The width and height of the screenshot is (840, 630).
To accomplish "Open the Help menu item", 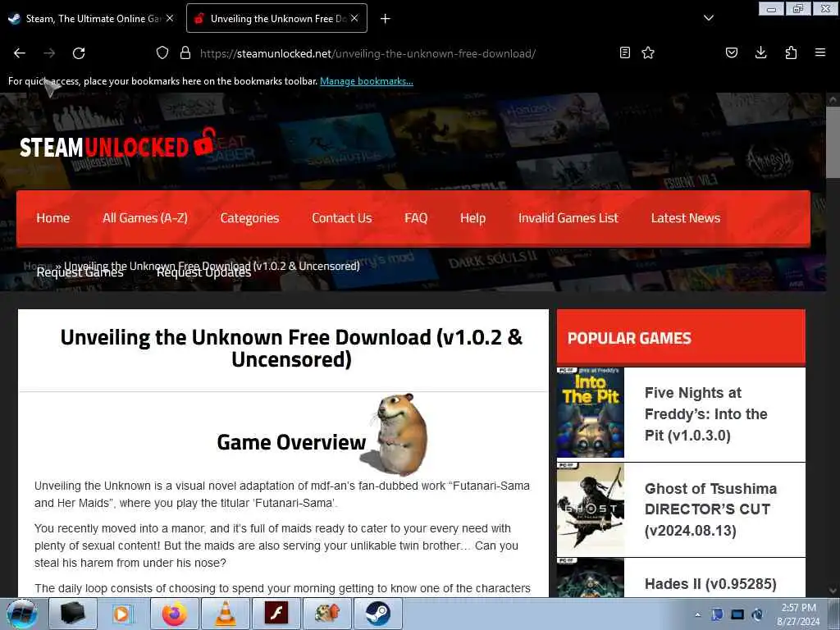I will [x=472, y=218].
